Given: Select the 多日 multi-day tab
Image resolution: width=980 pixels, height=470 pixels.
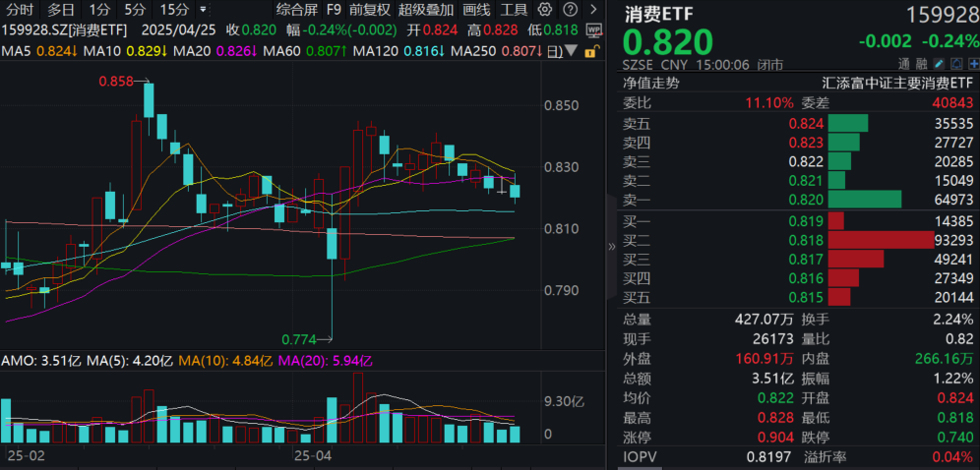Looking at the screenshot, I should tap(61, 10).
